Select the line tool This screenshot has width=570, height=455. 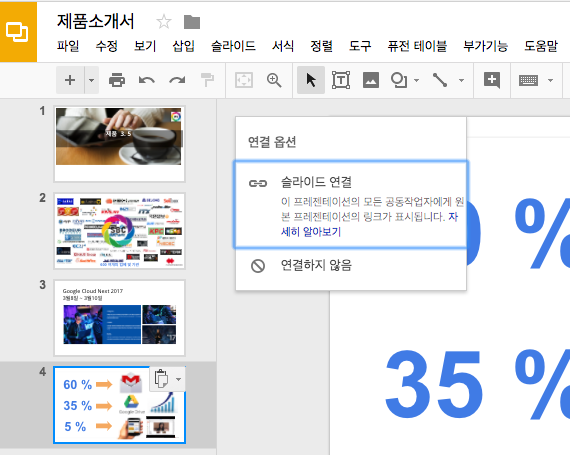[440, 80]
